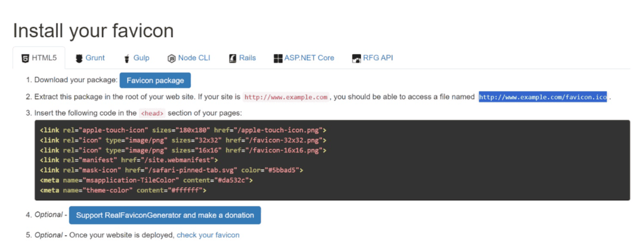Click the highlighted favicon.ico URL text
Screen dimensions: 644x243
pyautogui.click(x=543, y=97)
